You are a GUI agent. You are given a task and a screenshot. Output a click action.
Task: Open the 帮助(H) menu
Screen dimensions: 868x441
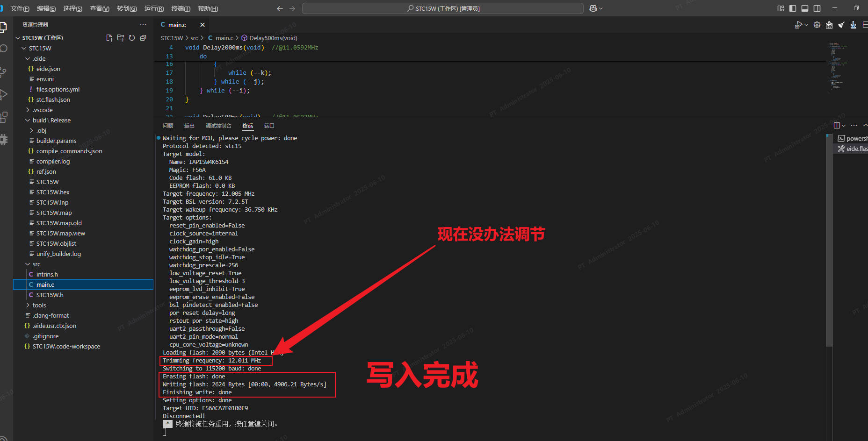[x=208, y=8]
